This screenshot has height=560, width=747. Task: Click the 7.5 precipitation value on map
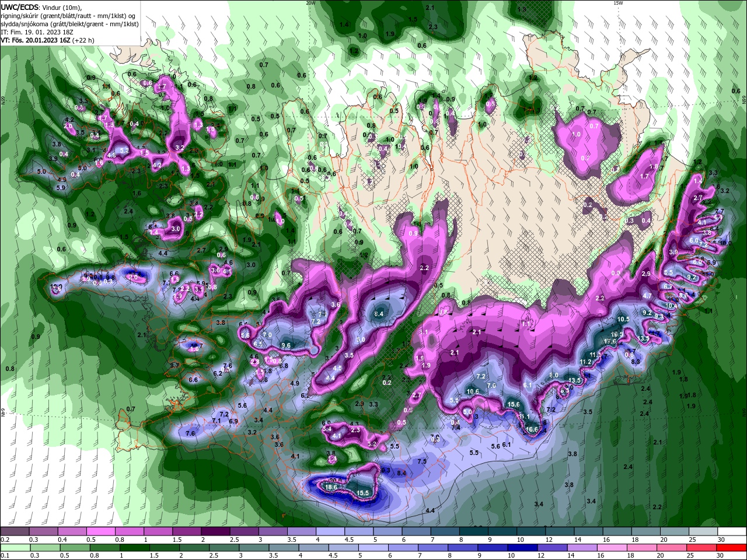(x=422, y=461)
